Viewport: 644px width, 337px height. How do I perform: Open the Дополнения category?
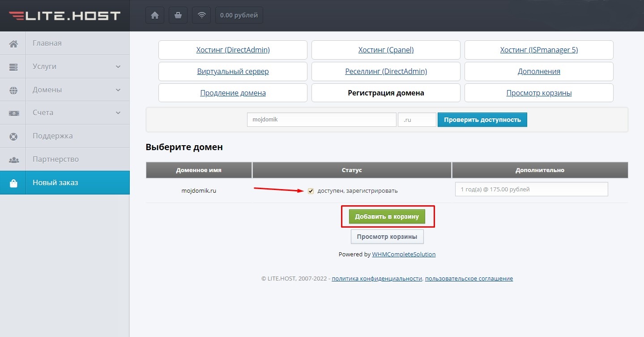point(539,71)
